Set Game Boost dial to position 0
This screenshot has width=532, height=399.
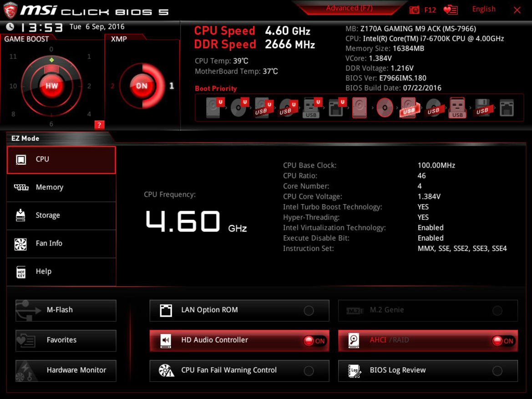click(x=51, y=49)
